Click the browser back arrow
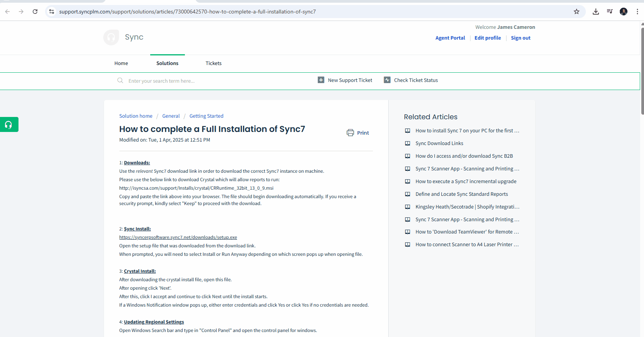 coord(7,12)
